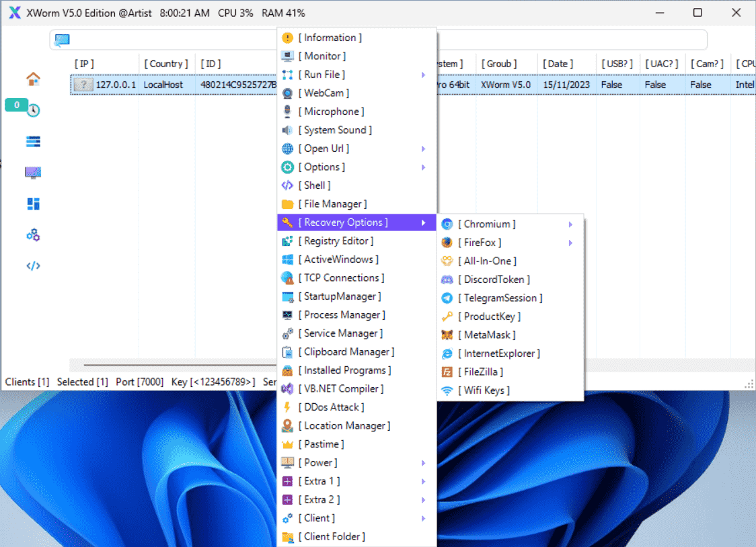Click the [ Cam? ] column header
This screenshot has width=756, height=547.
pyautogui.click(x=707, y=64)
